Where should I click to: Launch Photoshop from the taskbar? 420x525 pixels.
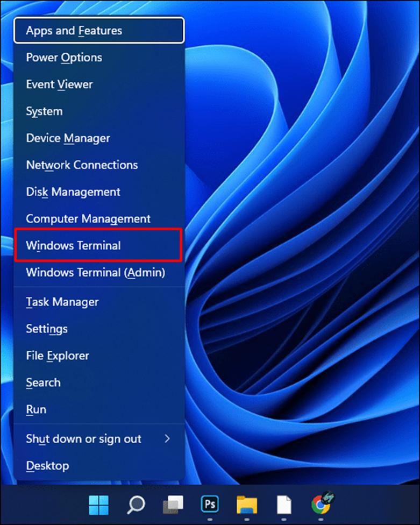tap(210, 504)
